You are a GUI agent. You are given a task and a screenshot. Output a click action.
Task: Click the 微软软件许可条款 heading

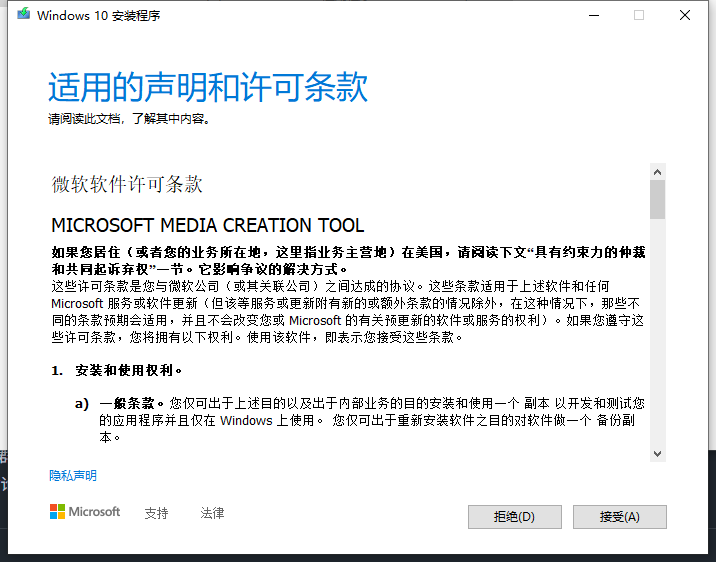click(x=127, y=184)
